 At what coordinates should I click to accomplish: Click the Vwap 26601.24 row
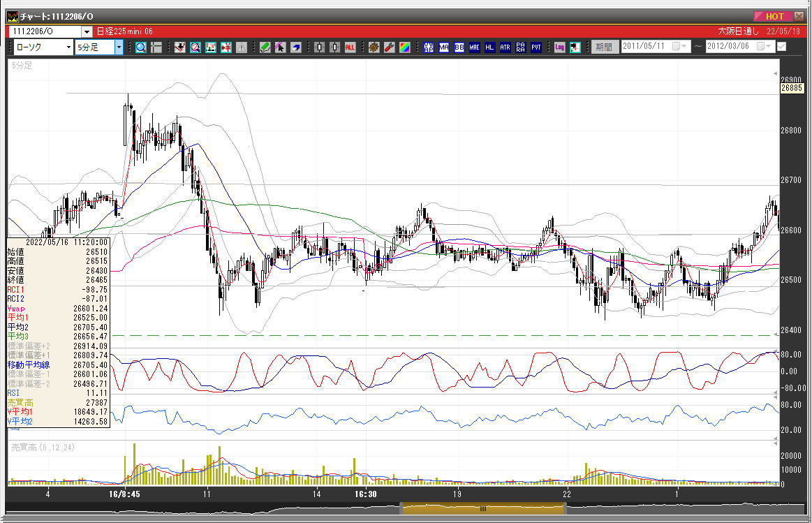tap(58, 309)
